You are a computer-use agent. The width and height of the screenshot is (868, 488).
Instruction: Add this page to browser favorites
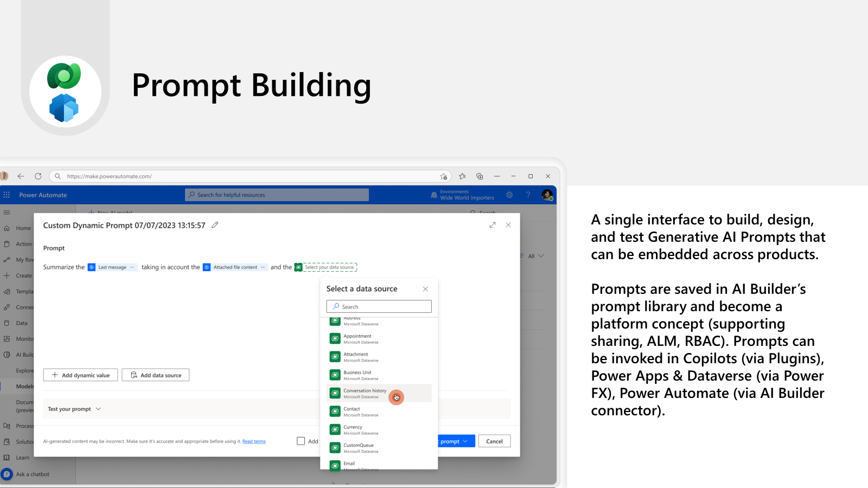[x=444, y=176]
